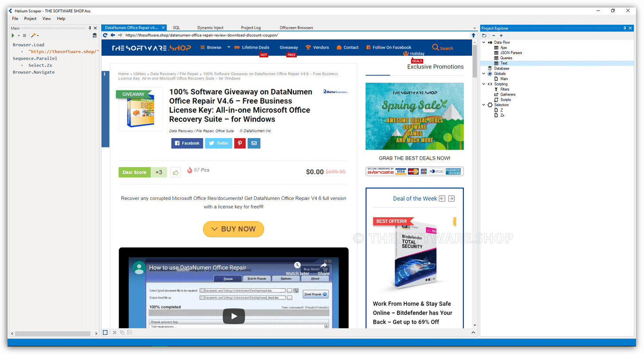Share via the Facebook button
Image resolution: width=644 pixels, height=354 pixels.
[x=187, y=143]
